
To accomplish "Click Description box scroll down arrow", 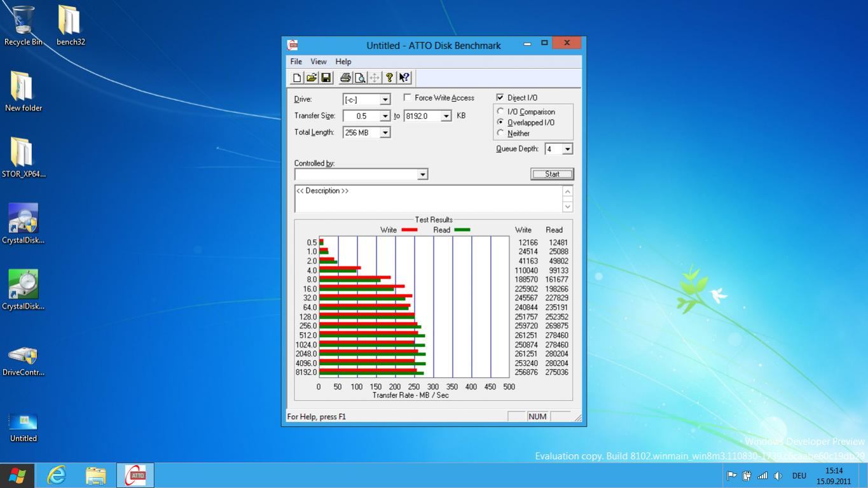I will (567, 206).
